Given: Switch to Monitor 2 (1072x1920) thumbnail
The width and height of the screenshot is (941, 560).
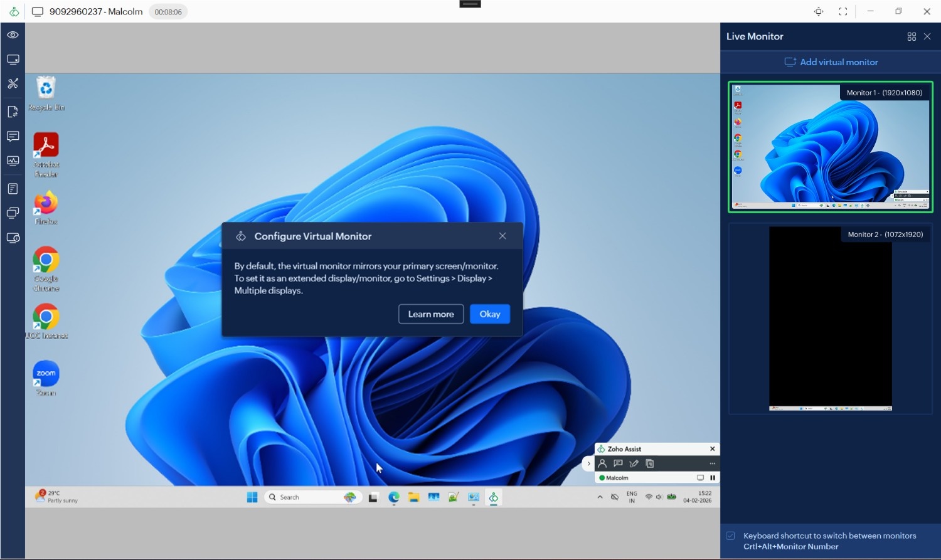Looking at the screenshot, I should point(830,319).
